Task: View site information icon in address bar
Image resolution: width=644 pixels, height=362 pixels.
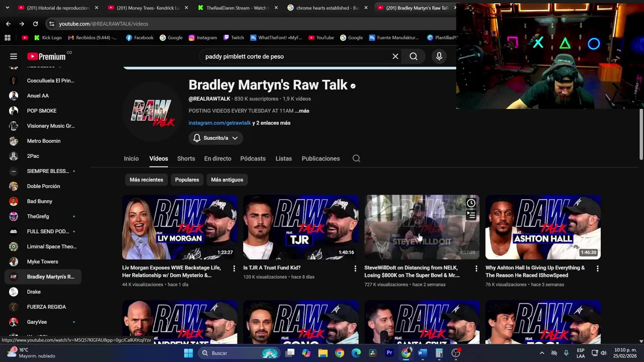Action: (x=51, y=24)
